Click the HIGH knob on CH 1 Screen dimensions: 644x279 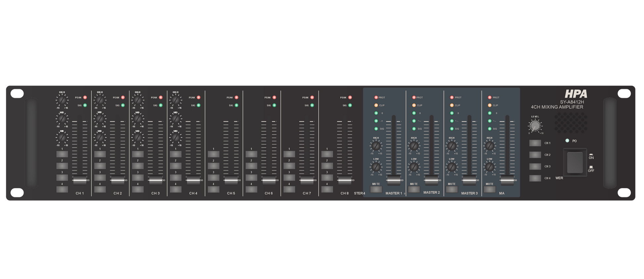click(62, 100)
